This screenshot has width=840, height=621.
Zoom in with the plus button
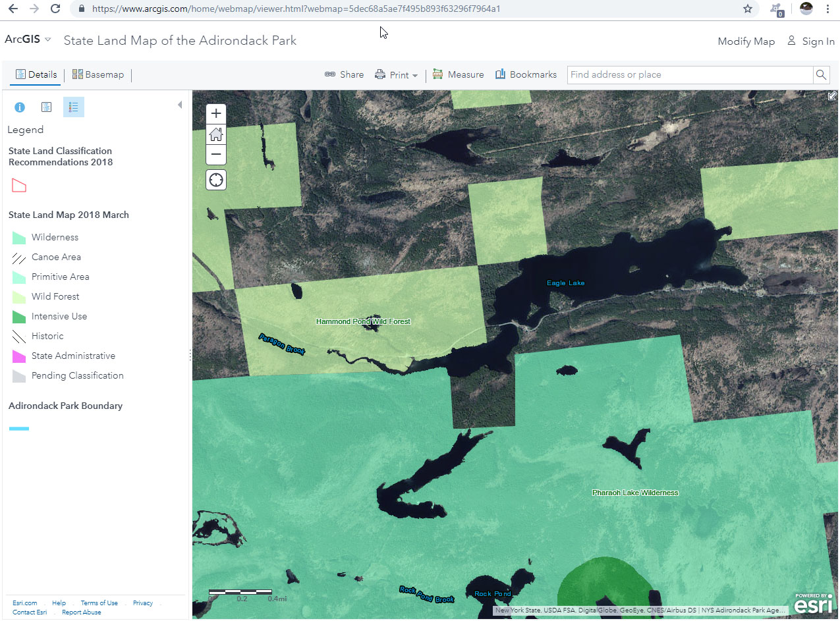[x=216, y=114]
